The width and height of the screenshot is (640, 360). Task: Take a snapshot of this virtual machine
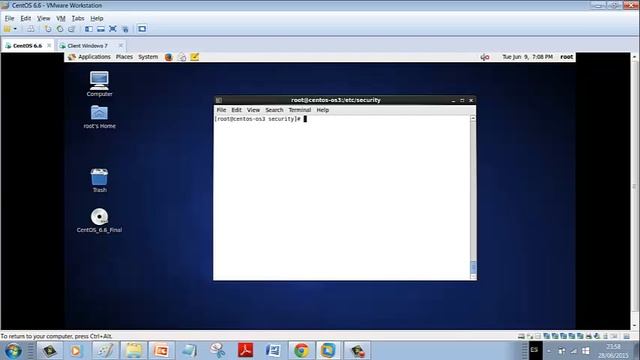pos(48,29)
